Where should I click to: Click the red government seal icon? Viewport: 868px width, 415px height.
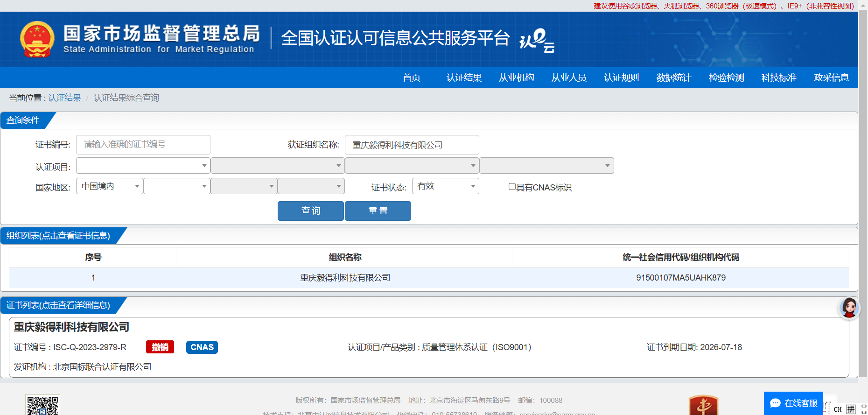tap(703, 405)
